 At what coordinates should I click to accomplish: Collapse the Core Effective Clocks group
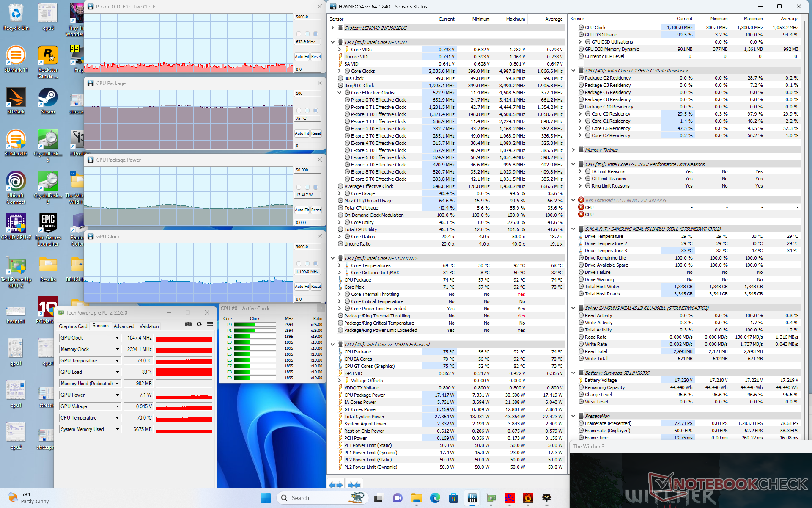340,93
